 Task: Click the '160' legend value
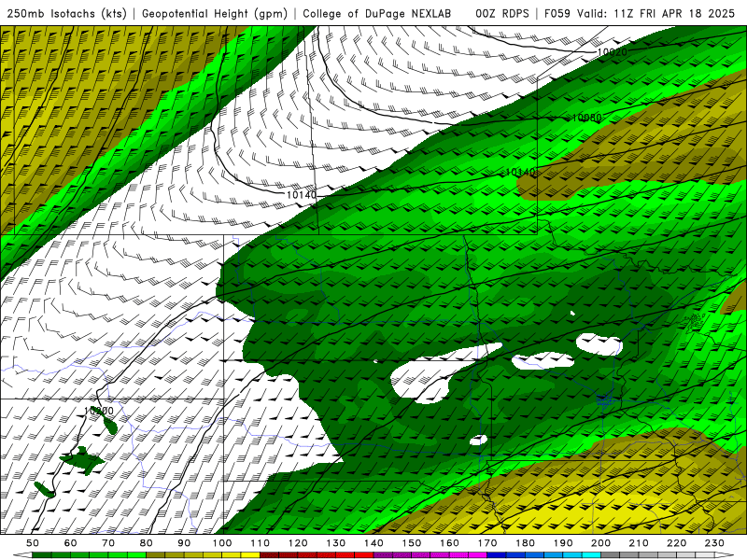[449, 543]
